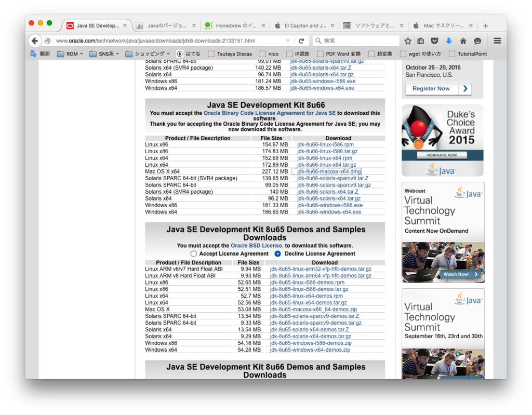Download jdk-8u65-macosx-x86_64-demos.zip
This screenshot has height=415, width=532.
coord(313,310)
